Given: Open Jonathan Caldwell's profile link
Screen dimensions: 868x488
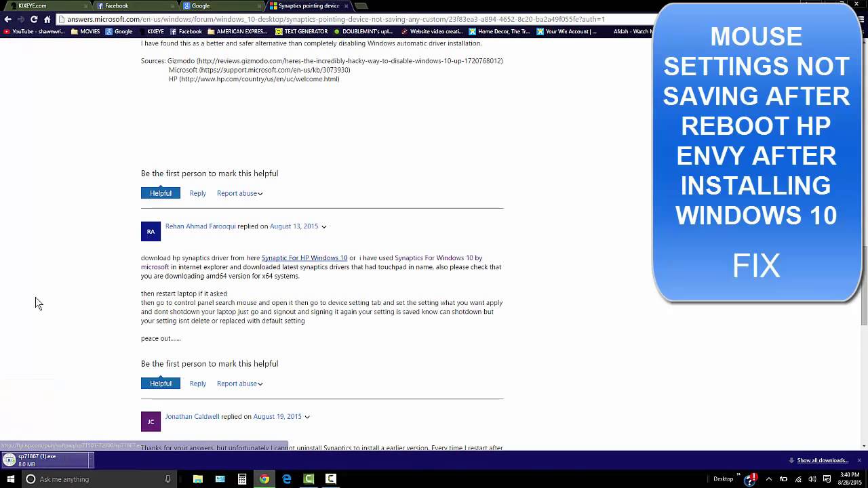Looking at the screenshot, I should tap(192, 417).
